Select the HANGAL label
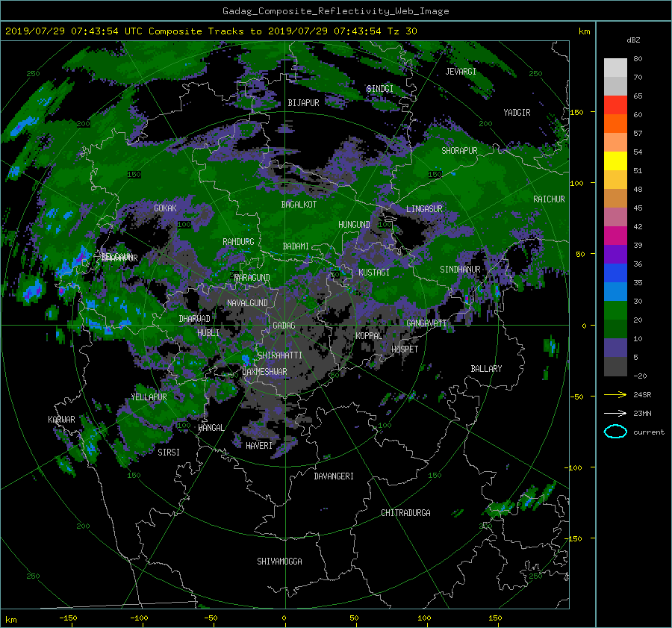The width and height of the screenshot is (672, 628). (211, 428)
